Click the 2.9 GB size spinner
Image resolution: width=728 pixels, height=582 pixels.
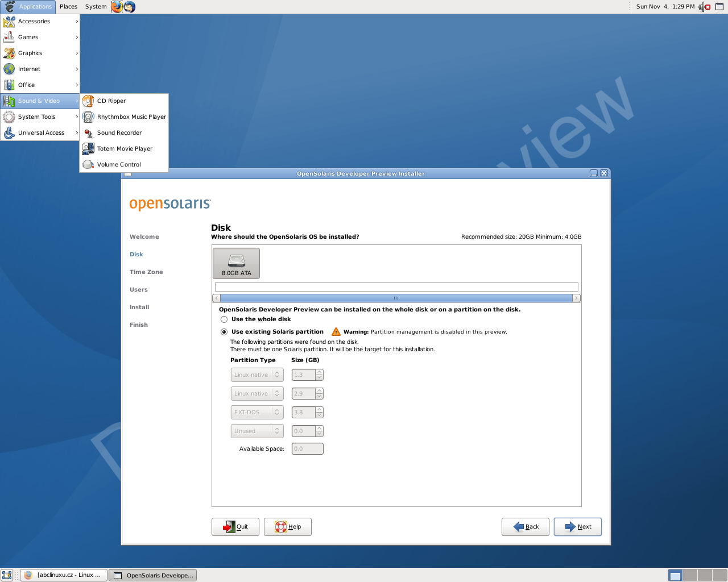(x=308, y=394)
